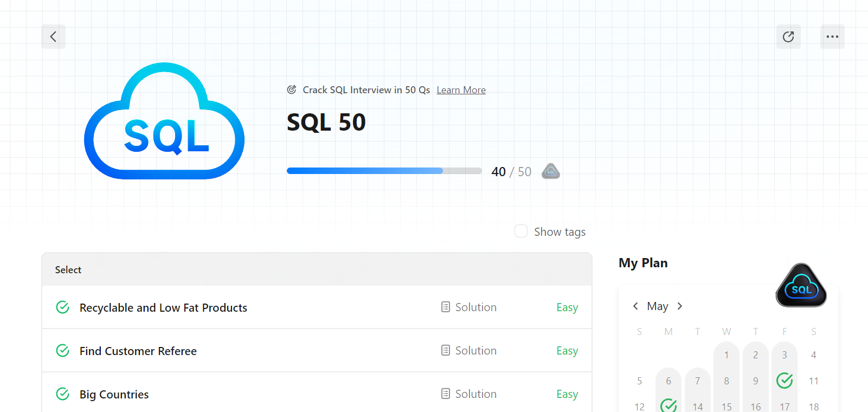Select May 17 in the calendar
Screen dimensions: 868x412
785,407
